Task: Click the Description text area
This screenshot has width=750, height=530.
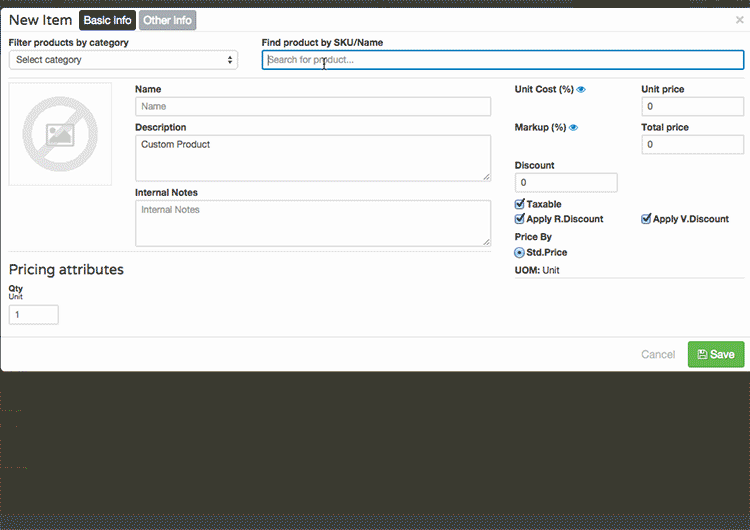Action: pos(313,158)
